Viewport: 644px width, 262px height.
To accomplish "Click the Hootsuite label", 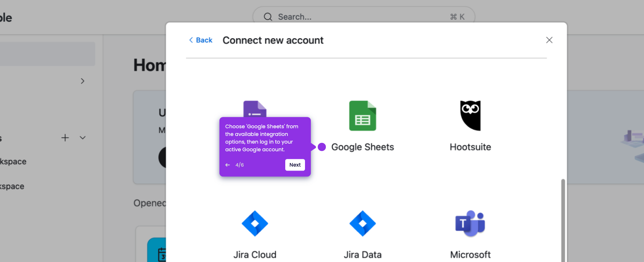I will click(x=470, y=147).
